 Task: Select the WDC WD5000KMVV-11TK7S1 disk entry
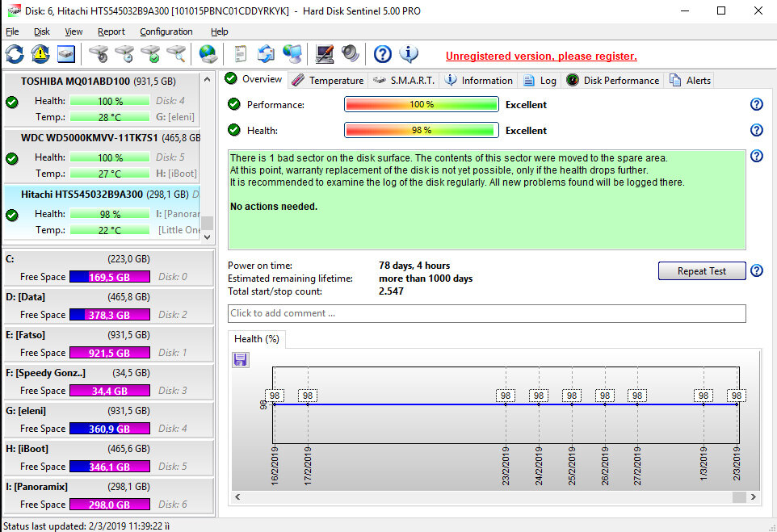(102, 156)
